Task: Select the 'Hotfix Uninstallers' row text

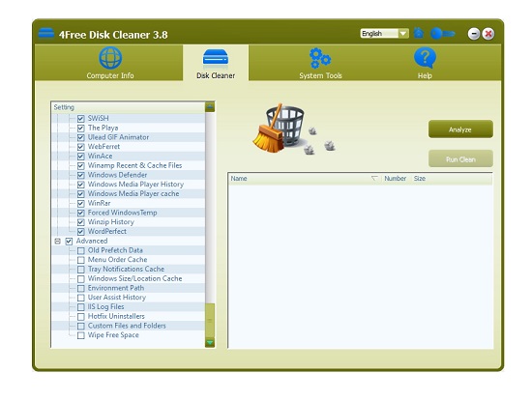Action: tap(116, 316)
